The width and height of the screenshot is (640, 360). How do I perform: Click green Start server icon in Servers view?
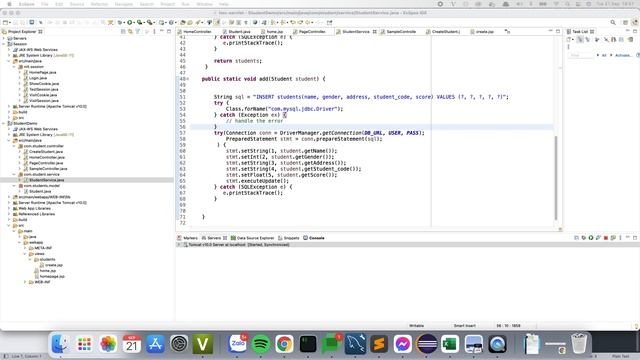[591, 238]
